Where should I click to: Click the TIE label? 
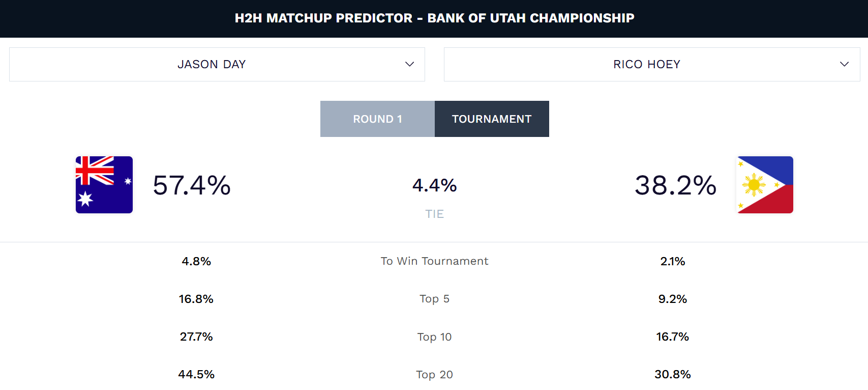tap(434, 214)
